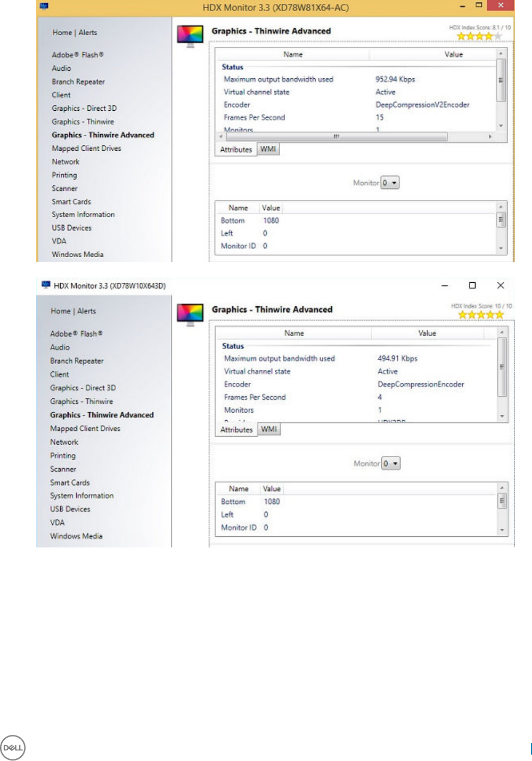Select Graphics - Thinwire Advanced in top window
Image resolution: width=532 pixels, height=761 pixels.
(103, 135)
